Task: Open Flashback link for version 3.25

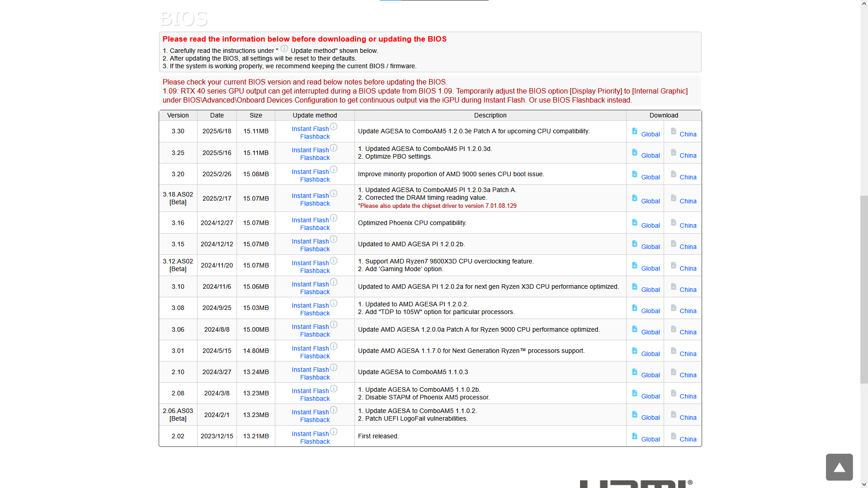Action: click(315, 158)
